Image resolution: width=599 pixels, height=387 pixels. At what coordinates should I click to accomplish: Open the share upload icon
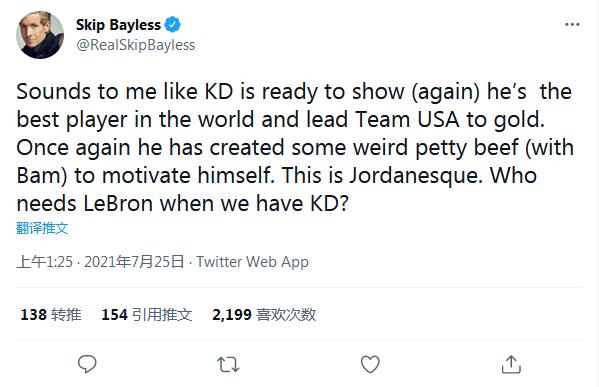511,364
